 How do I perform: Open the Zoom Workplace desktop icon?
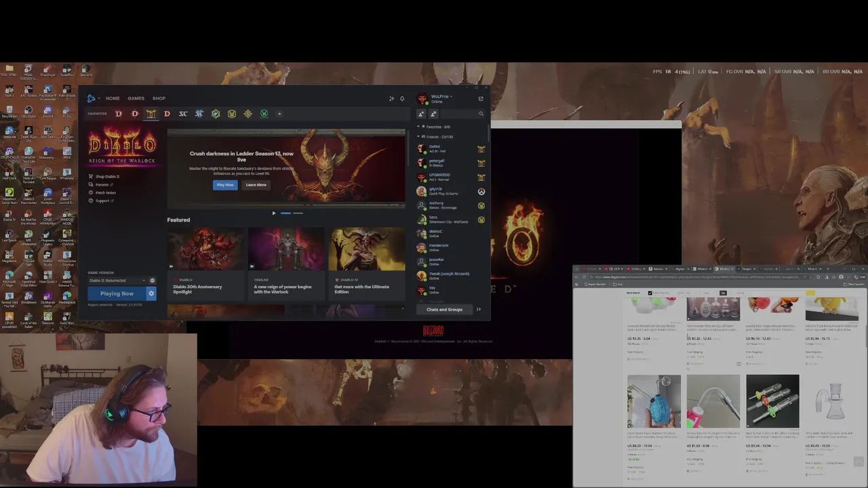pos(47,195)
